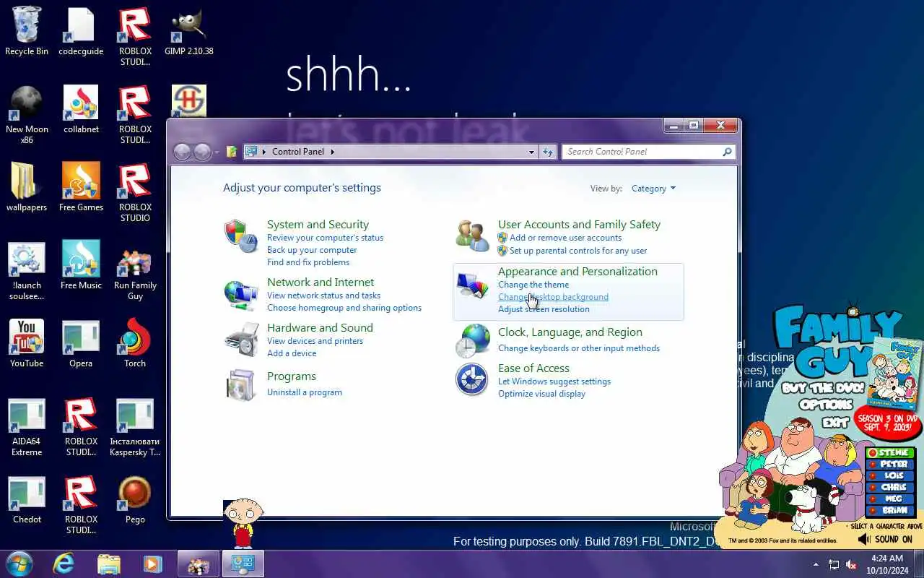Select the codecguide desktop shortcut
This screenshot has height=578, width=924.
click(x=81, y=31)
